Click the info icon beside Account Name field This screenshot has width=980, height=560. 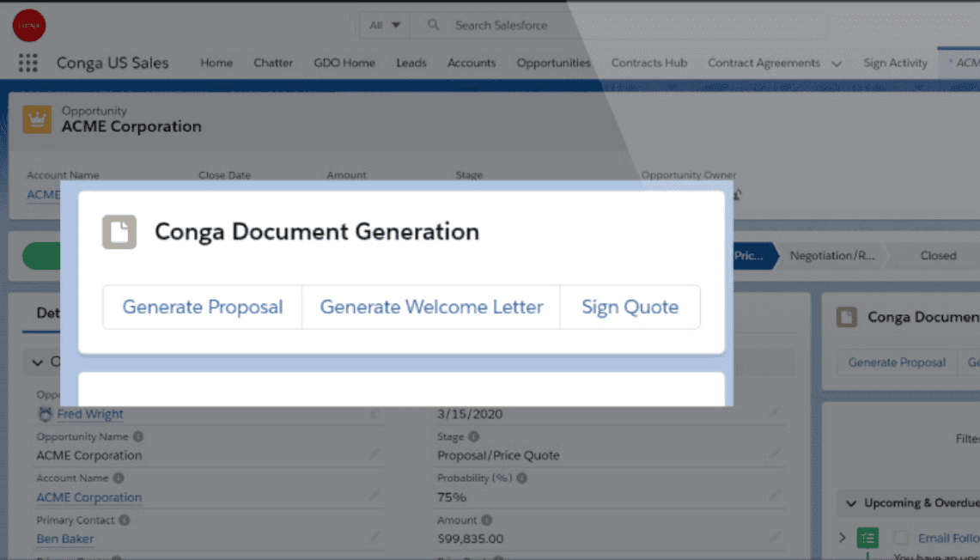pyautogui.click(x=119, y=478)
